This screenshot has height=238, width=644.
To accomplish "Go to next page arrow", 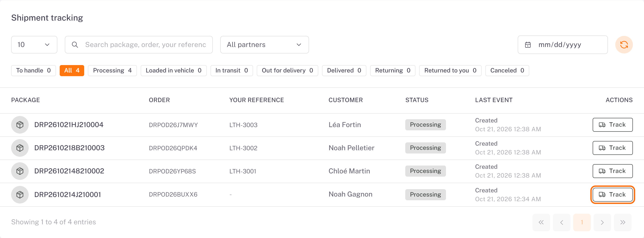I will pos(602,222).
